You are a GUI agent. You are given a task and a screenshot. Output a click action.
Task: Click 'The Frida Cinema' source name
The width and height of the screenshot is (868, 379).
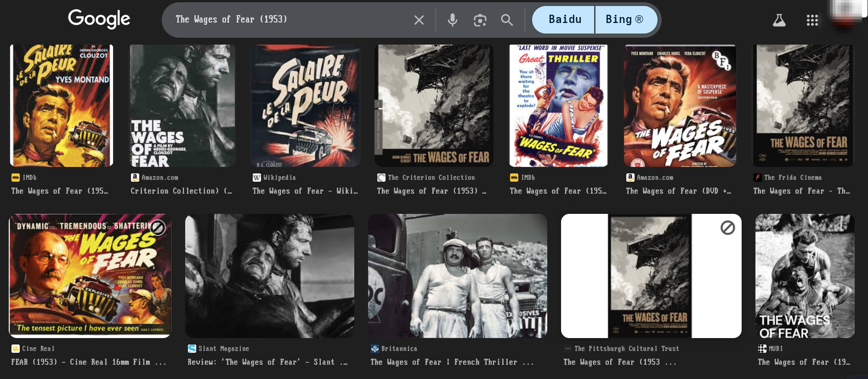point(793,178)
